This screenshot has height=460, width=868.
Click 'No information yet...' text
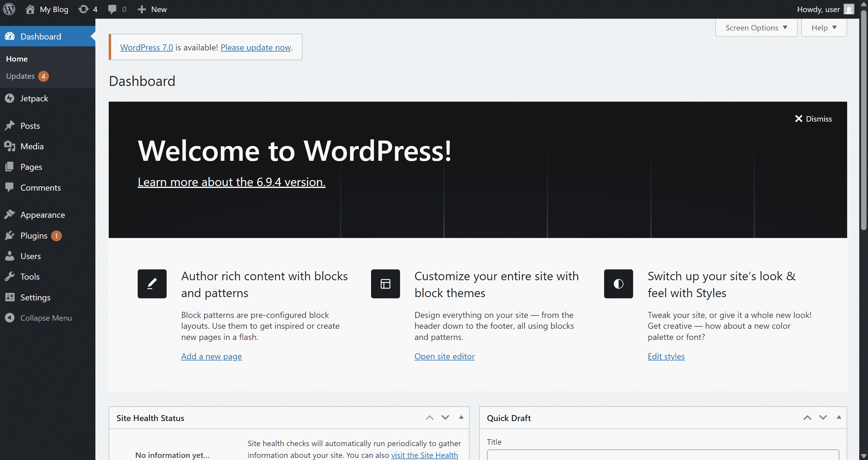click(172, 455)
